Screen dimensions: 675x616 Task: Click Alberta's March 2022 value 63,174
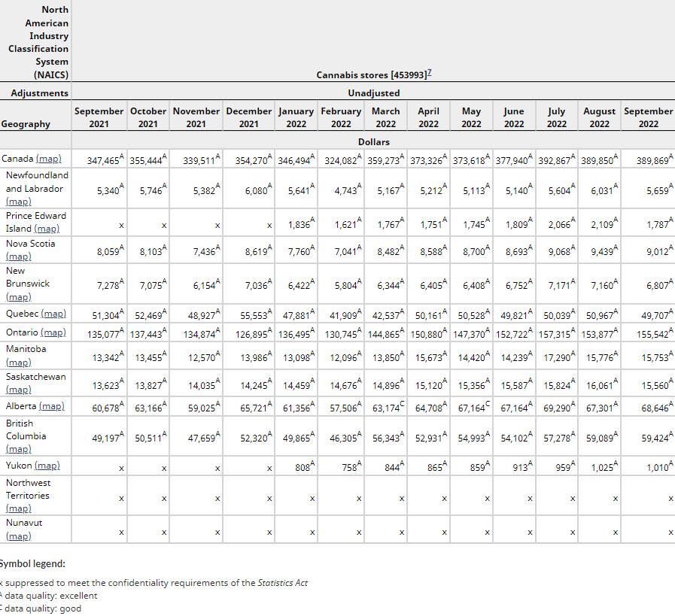(388, 408)
